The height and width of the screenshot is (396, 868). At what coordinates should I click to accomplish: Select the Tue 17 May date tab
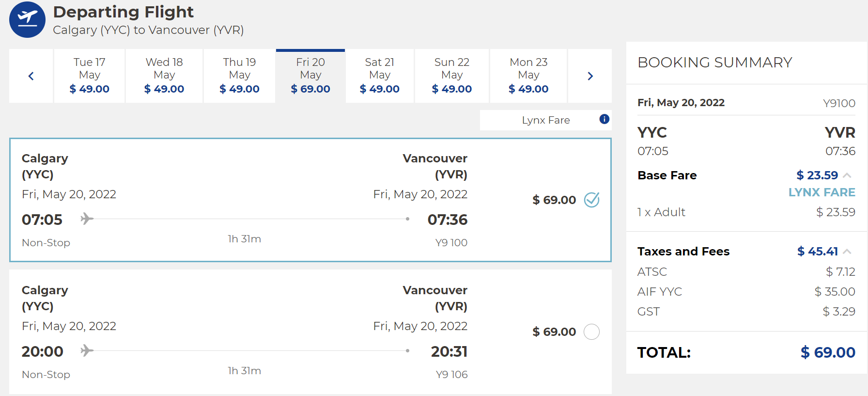click(90, 76)
